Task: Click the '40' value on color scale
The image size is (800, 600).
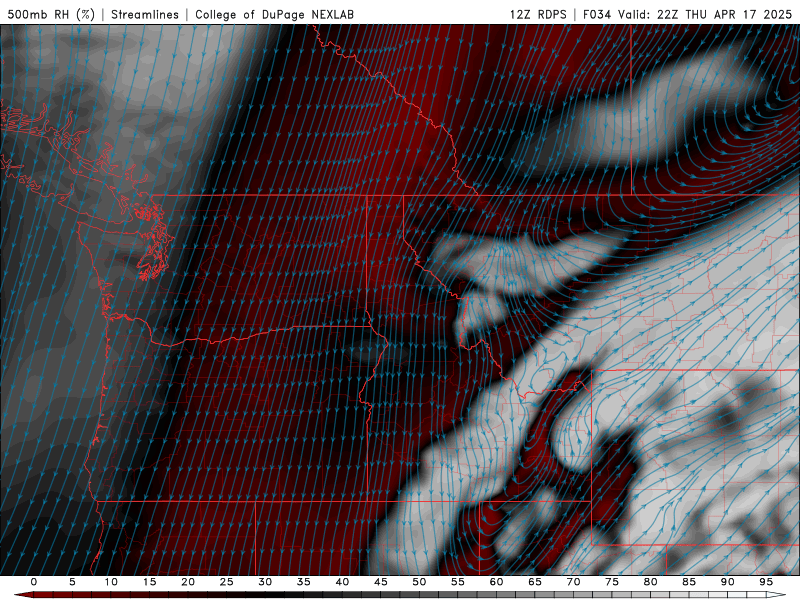Action: point(342,582)
